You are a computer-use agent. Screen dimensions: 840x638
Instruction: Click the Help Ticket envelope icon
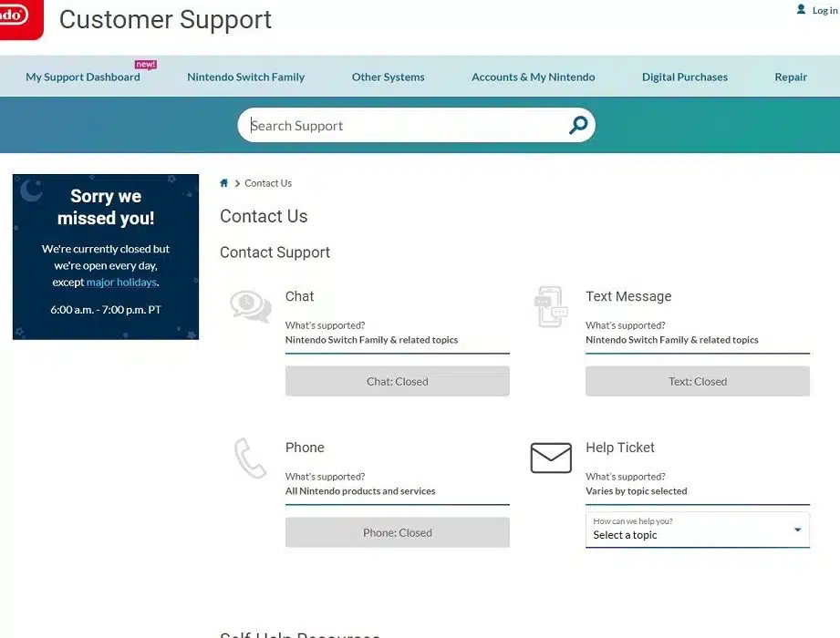[x=551, y=458]
